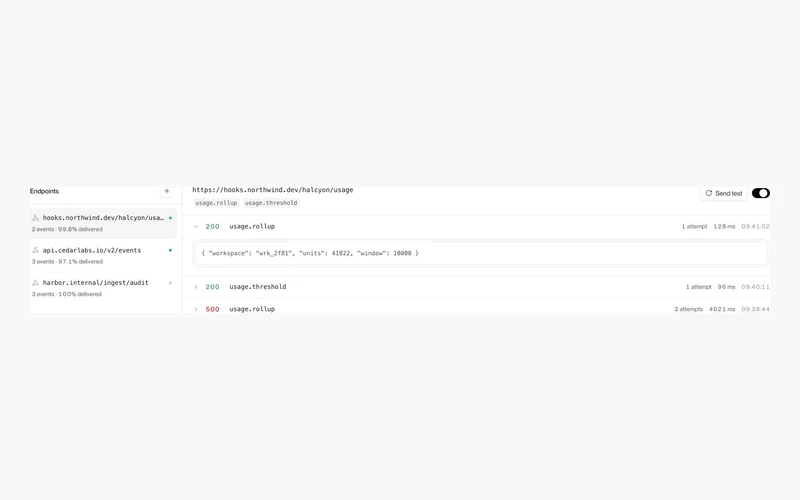Send a test webhook
The width and height of the screenshot is (800, 500).
pos(723,193)
